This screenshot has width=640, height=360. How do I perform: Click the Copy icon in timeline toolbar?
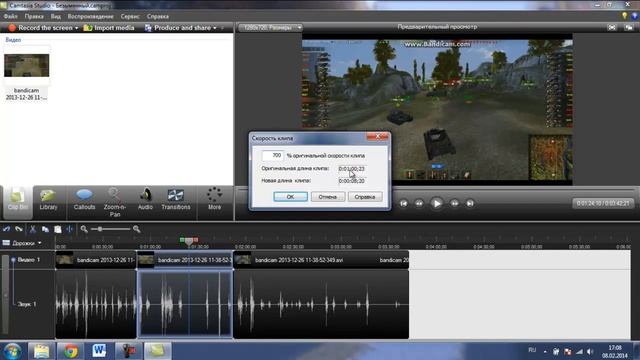(x=45, y=229)
